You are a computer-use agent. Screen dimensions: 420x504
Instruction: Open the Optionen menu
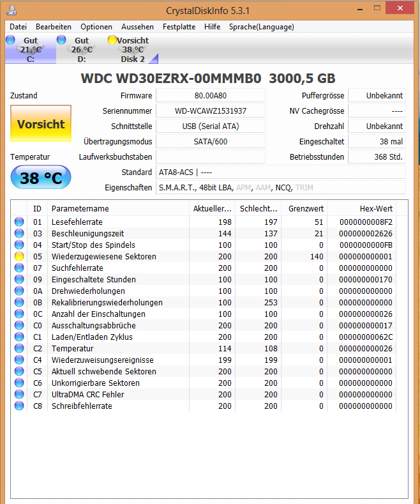[x=96, y=27]
